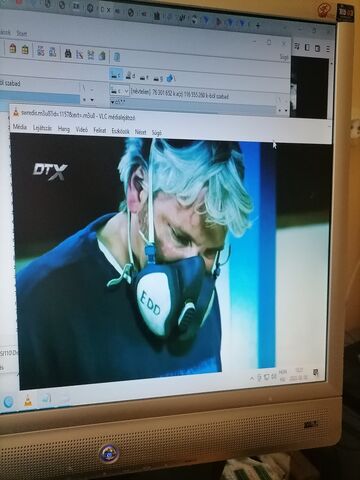Open the Média menu in VLC
This screenshot has width=360, height=480.
(20, 127)
